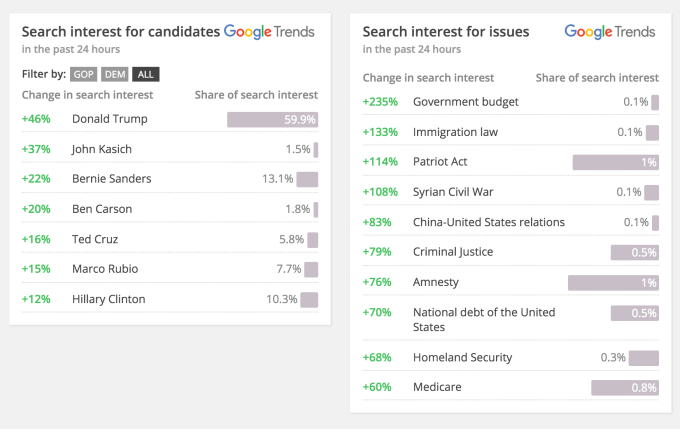This screenshot has height=429, width=680.
Task: Open the Donald Trump candidate row
Action: point(110,119)
